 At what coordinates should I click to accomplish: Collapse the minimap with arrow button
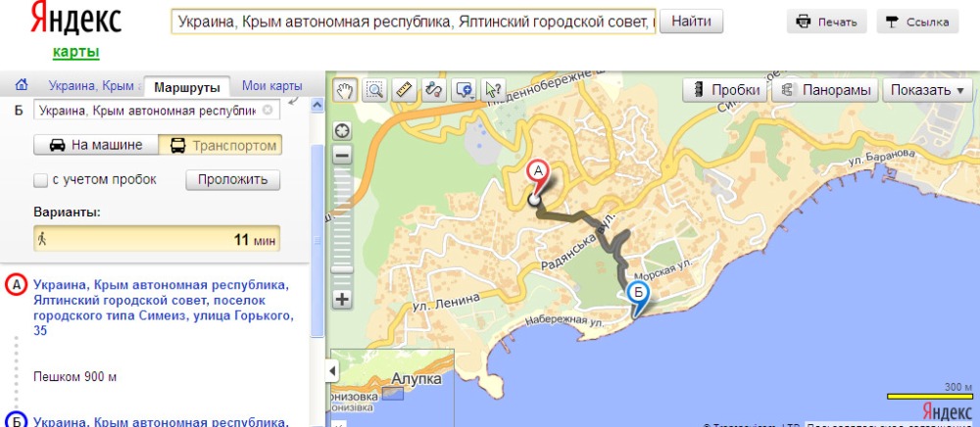(332, 372)
